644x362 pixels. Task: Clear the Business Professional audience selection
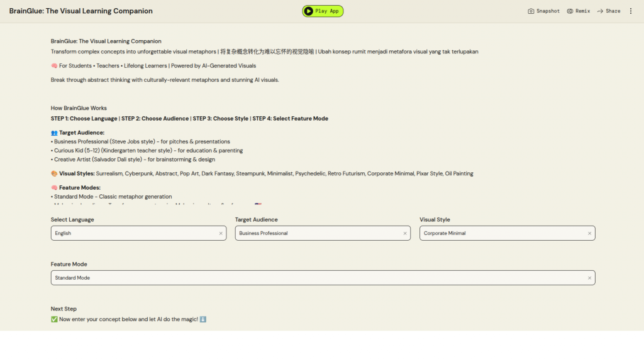pyautogui.click(x=405, y=233)
